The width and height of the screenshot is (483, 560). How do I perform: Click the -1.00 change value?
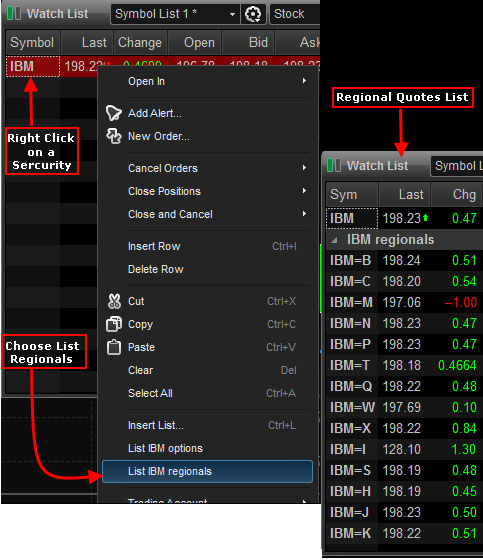click(461, 302)
